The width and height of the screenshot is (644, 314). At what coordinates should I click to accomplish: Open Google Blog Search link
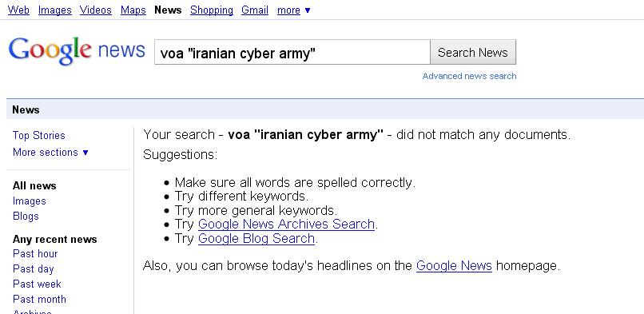[x=256, y=238]
